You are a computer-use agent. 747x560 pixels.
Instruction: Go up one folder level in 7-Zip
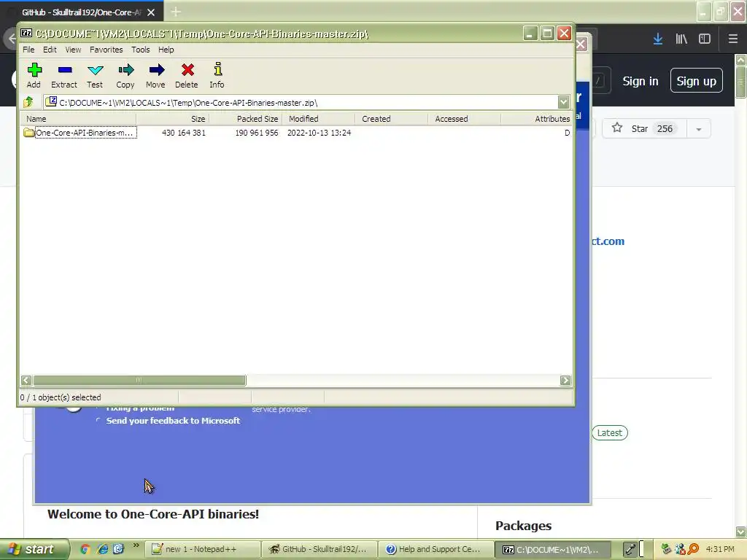(28, 102)
